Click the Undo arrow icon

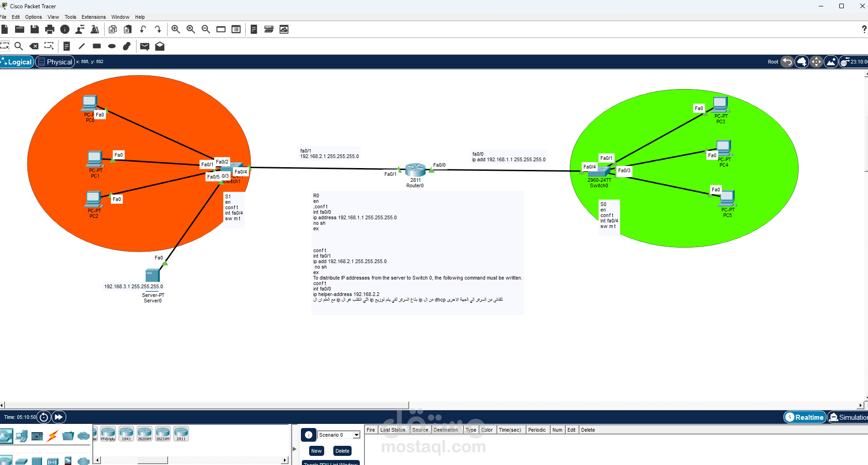coord(143,29)
